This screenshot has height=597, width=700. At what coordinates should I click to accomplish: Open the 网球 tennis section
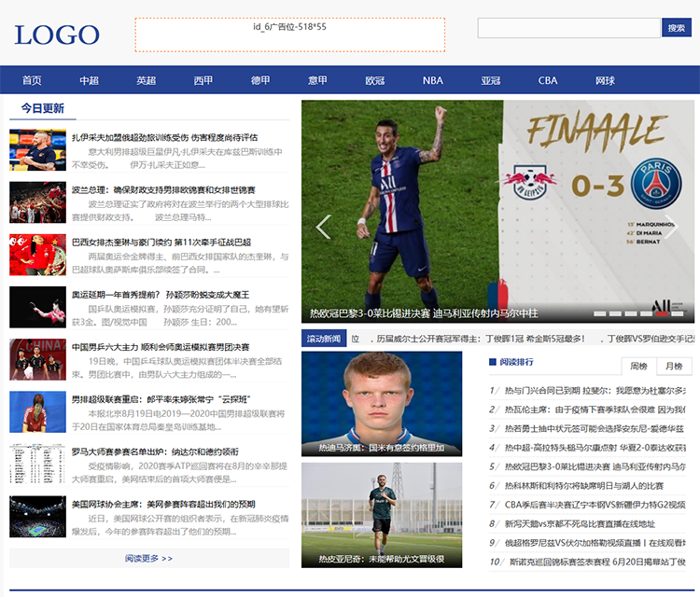pyautogui.click(x=605, y=80)
